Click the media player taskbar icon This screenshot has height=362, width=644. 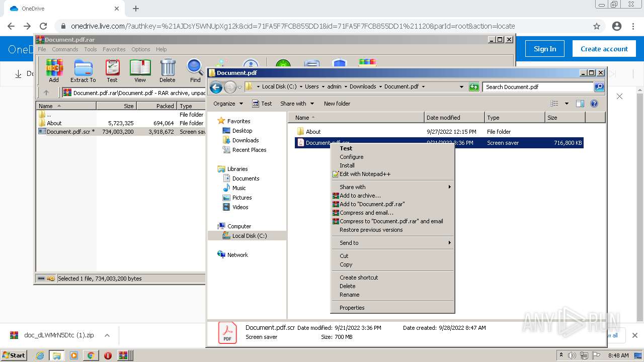[x=74, y=355]
